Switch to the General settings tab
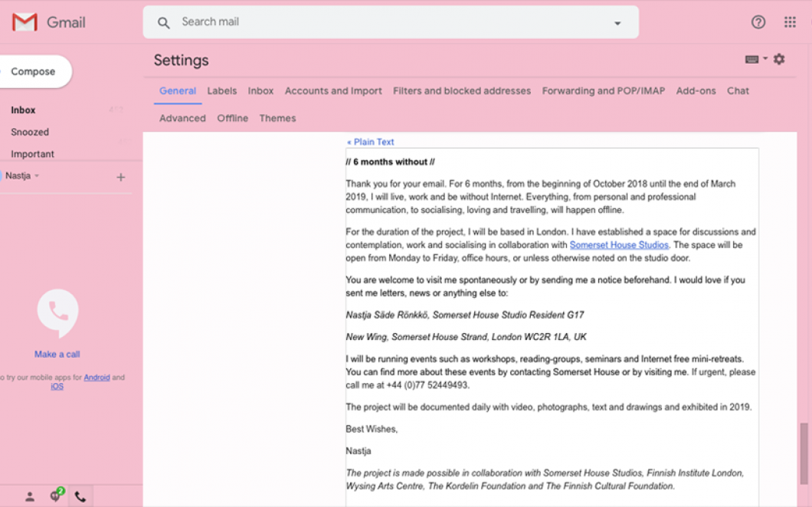This screenshot has width=812, height=507. tap(178, 90)
